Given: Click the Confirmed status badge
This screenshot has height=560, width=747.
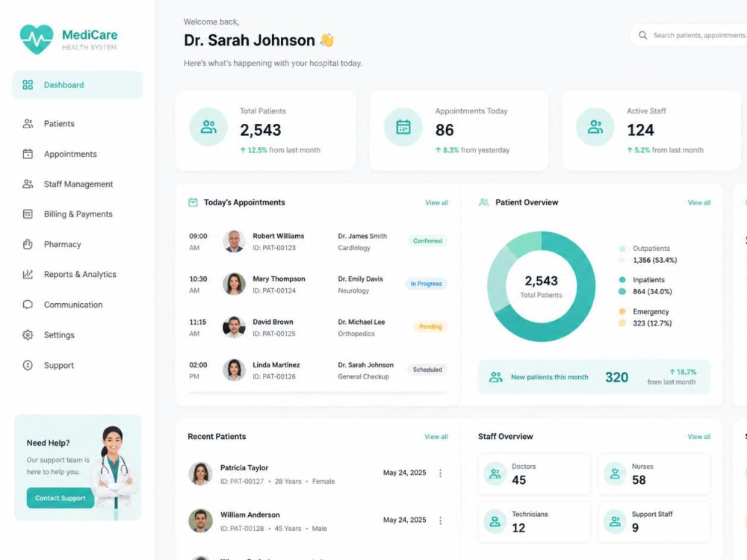Looking at the screenshot, I should (427, 241).
